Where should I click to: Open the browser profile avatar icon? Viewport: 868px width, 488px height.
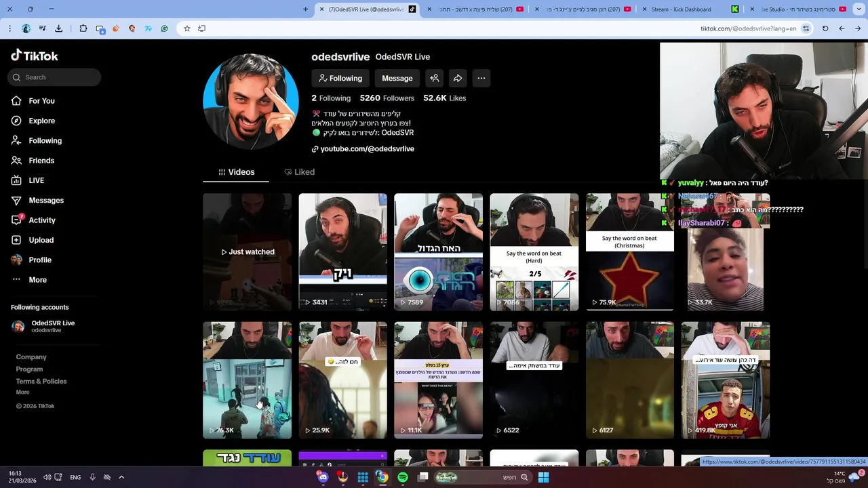26,28
